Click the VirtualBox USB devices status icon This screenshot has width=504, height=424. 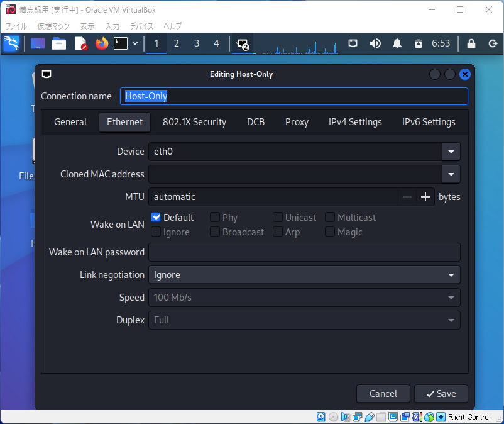click(x=370, y=417)
